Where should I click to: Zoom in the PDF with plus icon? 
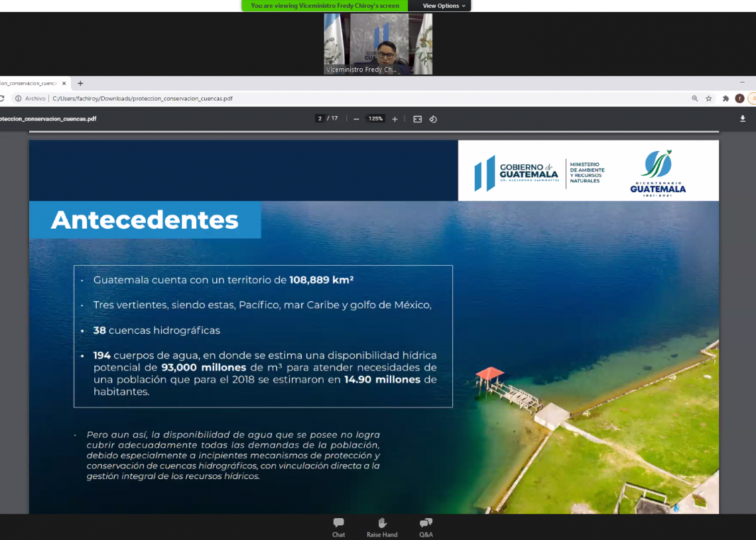[x=395, y=119]
